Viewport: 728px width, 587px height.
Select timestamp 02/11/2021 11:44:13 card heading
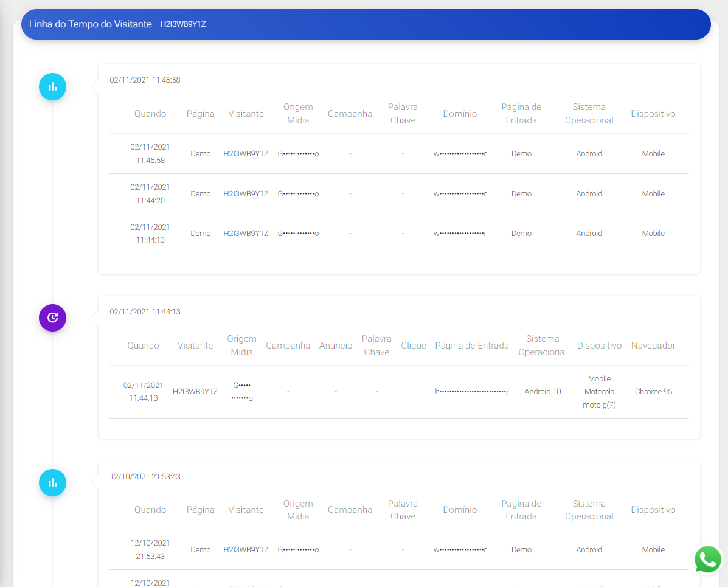point(145,311)
